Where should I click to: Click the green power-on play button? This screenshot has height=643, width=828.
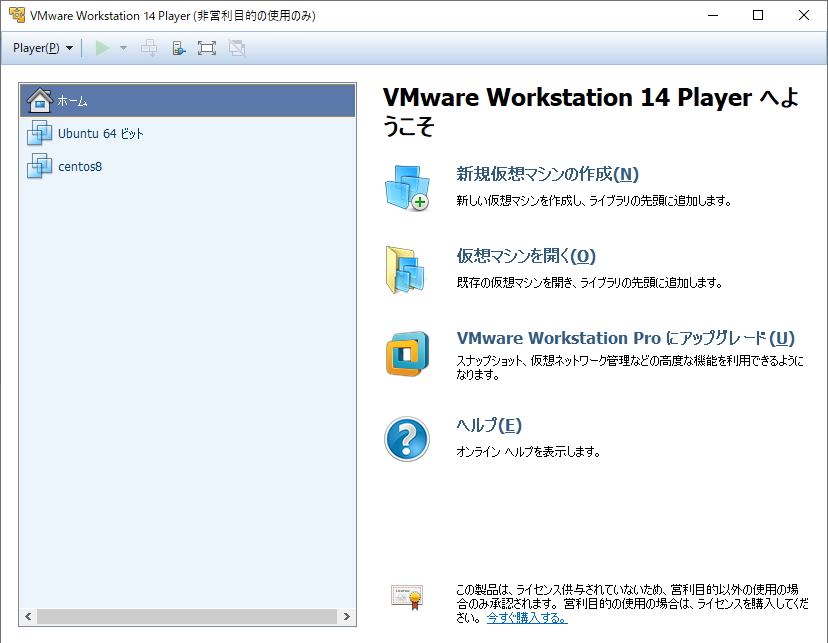pyautogui.click(x=102, y=48)
